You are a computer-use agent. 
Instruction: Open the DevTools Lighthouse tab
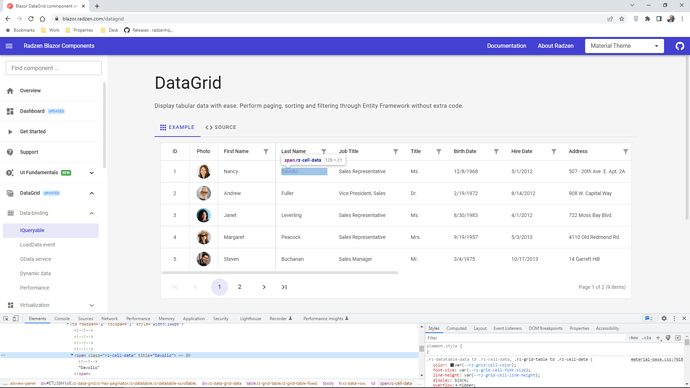250,318
